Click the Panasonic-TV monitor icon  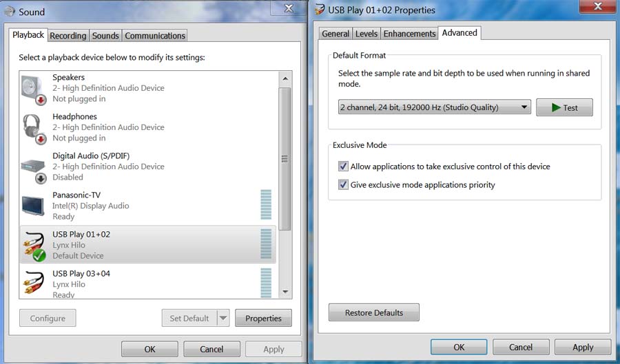point(33,206)
